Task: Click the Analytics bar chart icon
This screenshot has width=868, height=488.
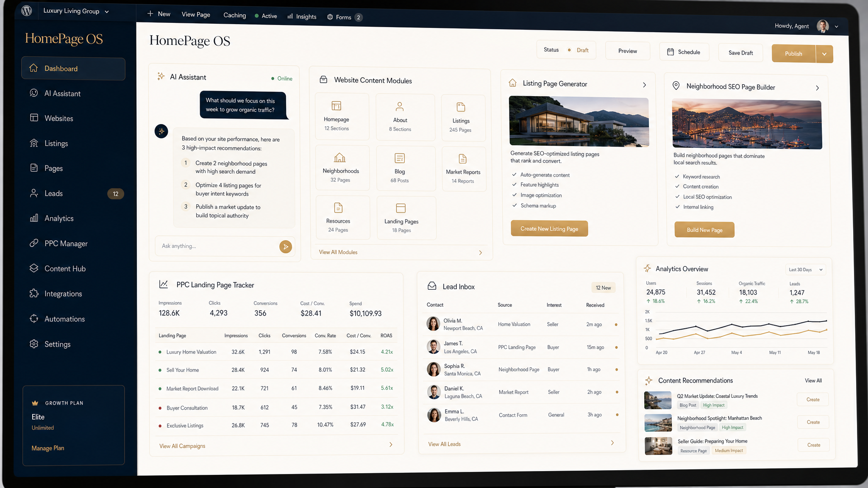Action: tap(34, 218)
